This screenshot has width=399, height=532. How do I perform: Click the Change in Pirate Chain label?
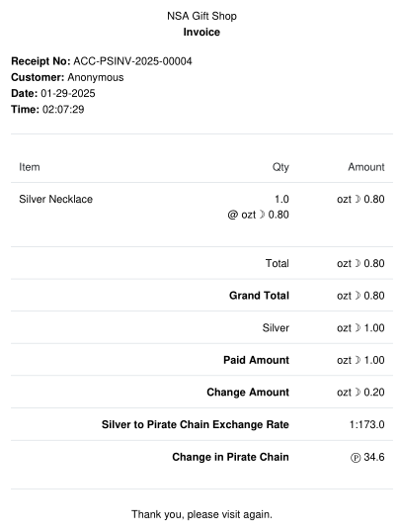[x=230, y=457]
